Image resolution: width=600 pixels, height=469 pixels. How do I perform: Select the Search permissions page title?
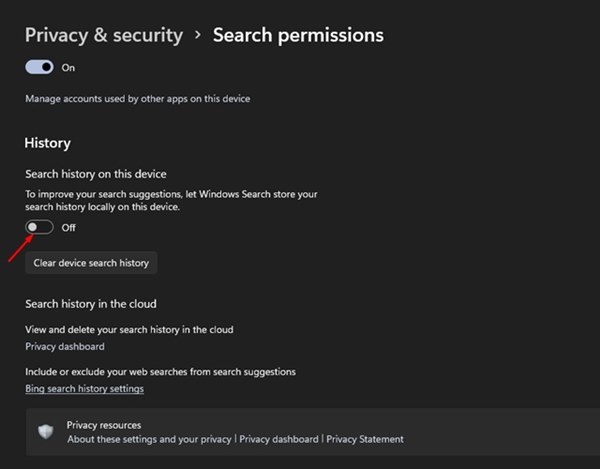tap(298, 35)
